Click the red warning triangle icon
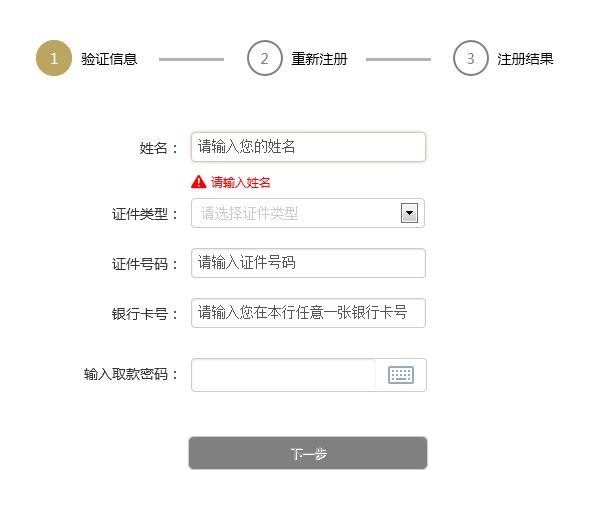The width and height of the screenshot is (600, 514). 199,182
